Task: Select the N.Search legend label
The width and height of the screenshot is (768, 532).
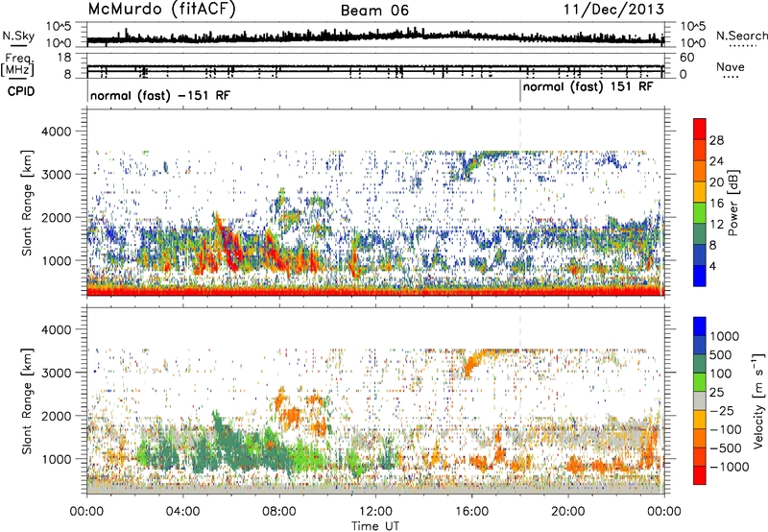Action: (x=741, y=36)
